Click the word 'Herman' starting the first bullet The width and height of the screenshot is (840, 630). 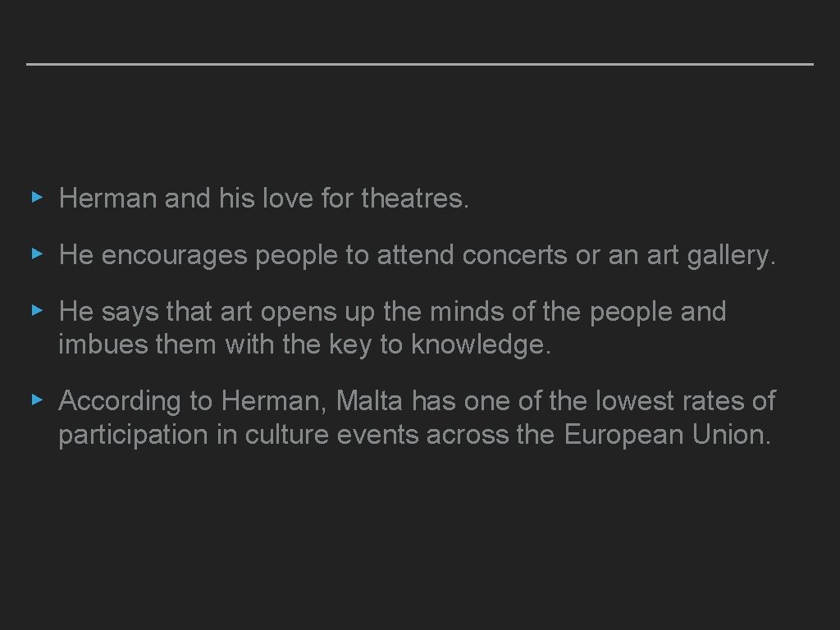(x=108, y=199)
